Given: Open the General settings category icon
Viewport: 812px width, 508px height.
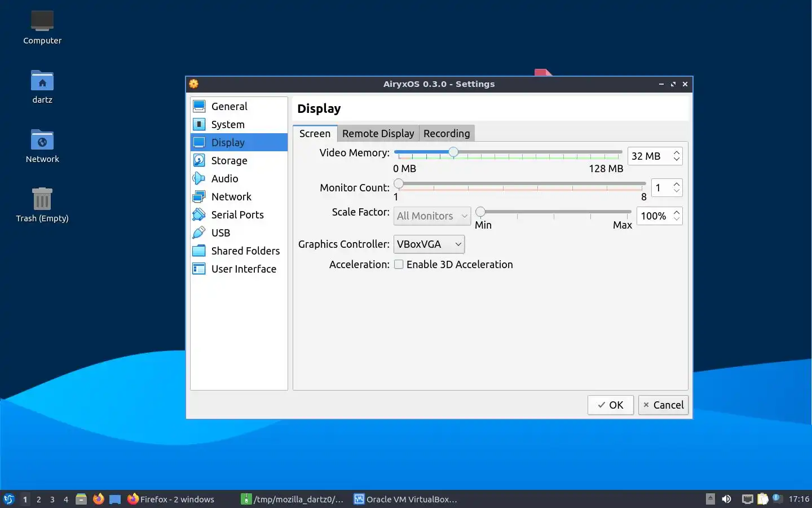Looking at the screenshot, I should click(199, 106).
